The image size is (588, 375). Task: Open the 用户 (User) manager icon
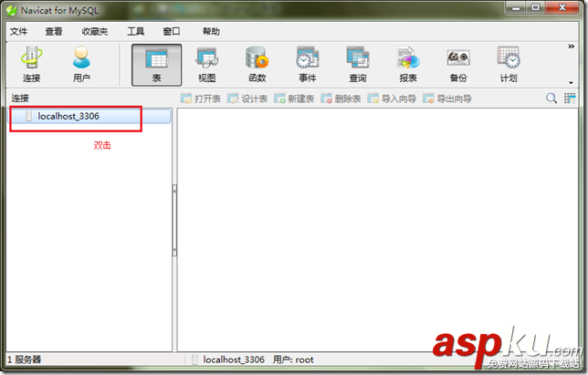click(x=81, y=65)
